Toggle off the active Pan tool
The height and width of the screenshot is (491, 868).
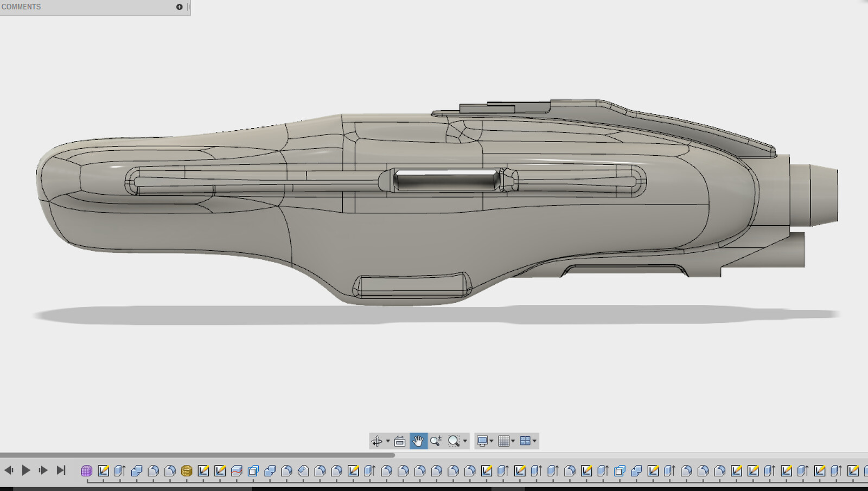click(418, 441)
